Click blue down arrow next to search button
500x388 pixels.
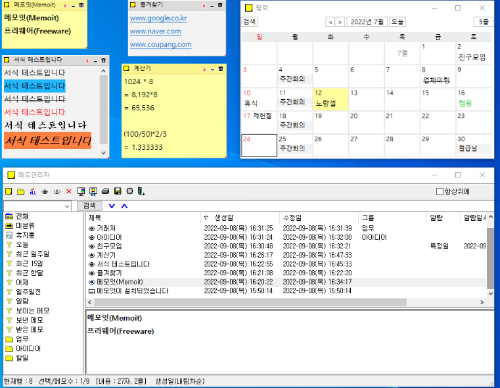(x=112, y=206)
